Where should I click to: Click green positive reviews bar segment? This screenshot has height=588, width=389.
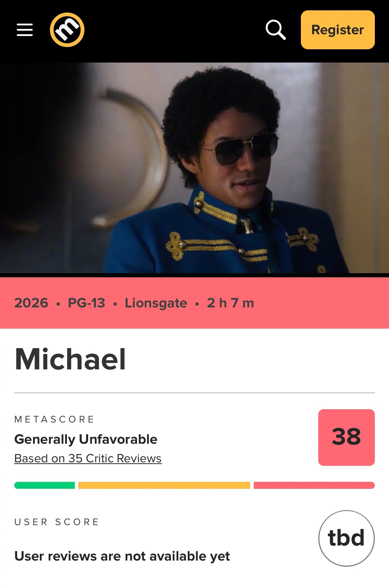[44, 485]
